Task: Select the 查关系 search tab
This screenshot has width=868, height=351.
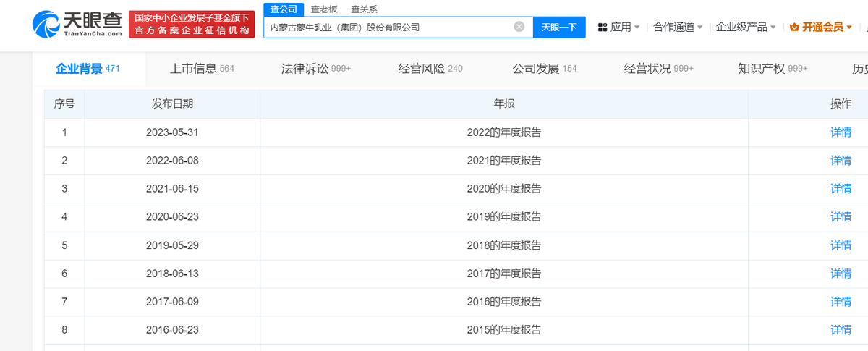Action: coord(364,9)
